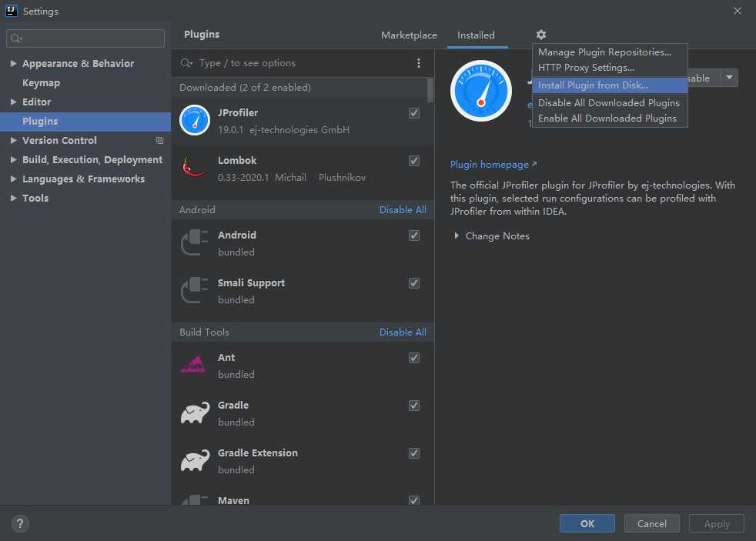The width and height of the screenshot is (756, 541).
Task: Click Disable All for Android group
Action: [x=403, y=210]
